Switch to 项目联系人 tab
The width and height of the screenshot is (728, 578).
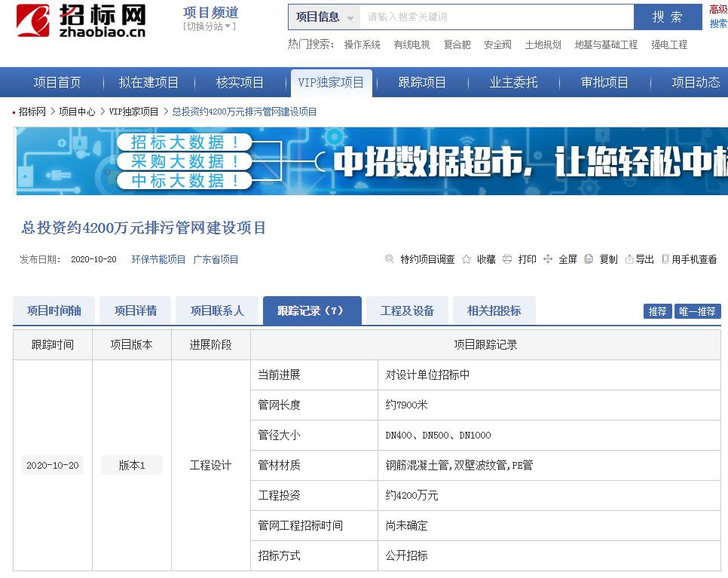coord(217,310)
